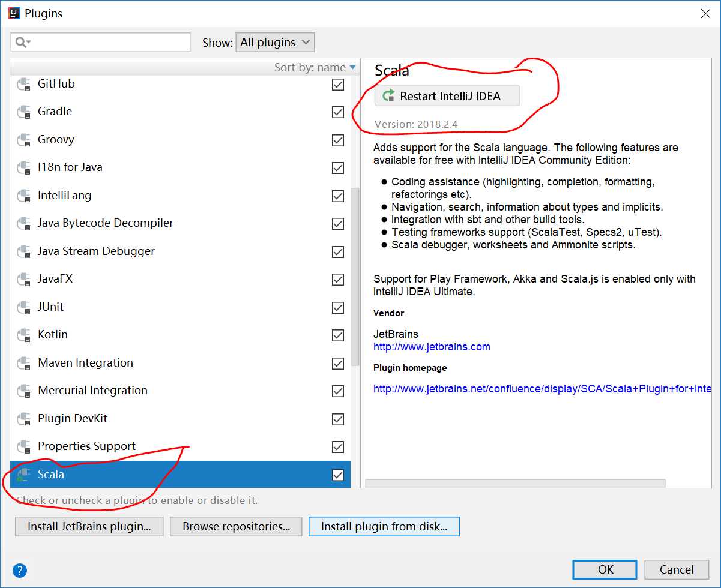Image resolution: width=721 pixels, height=588 pixels.
Task: Click Install plugin from disk button
Action: [384, 526]
